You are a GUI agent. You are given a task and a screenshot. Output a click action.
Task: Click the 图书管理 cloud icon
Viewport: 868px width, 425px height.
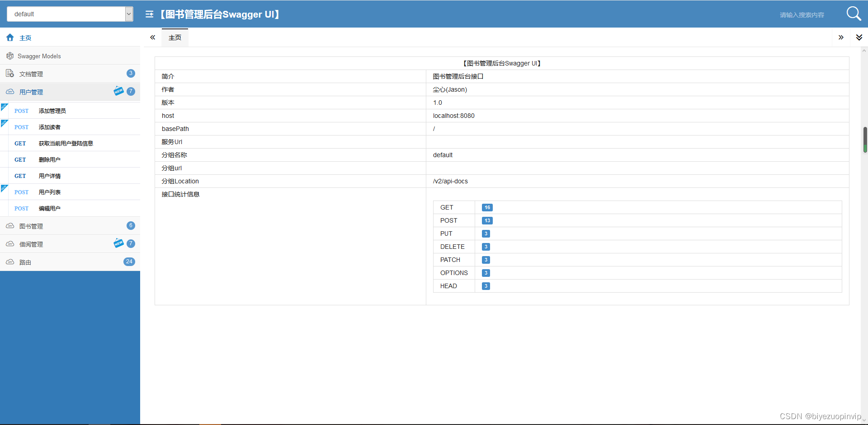click(x=10, y=226)
